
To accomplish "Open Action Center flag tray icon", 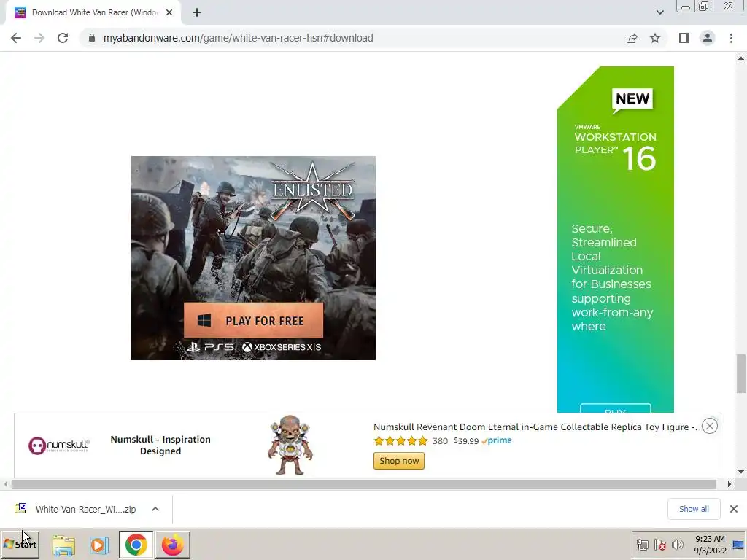I will [659, 545].
